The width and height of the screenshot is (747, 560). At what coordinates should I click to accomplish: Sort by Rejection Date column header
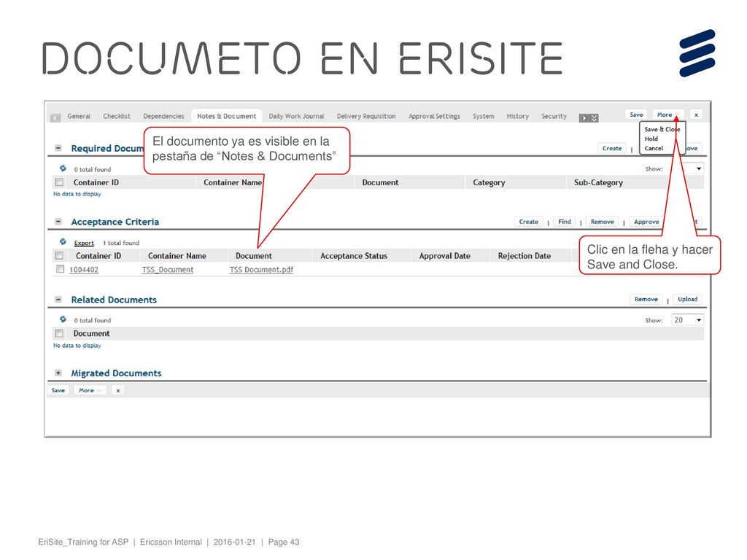click(524, 256)
